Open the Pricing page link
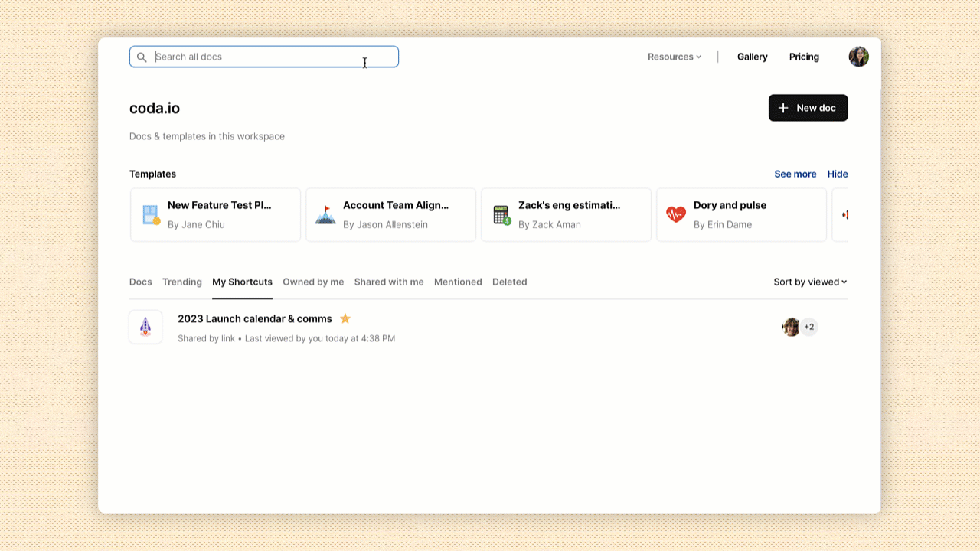Screen dimensions: 980x551 804,57
